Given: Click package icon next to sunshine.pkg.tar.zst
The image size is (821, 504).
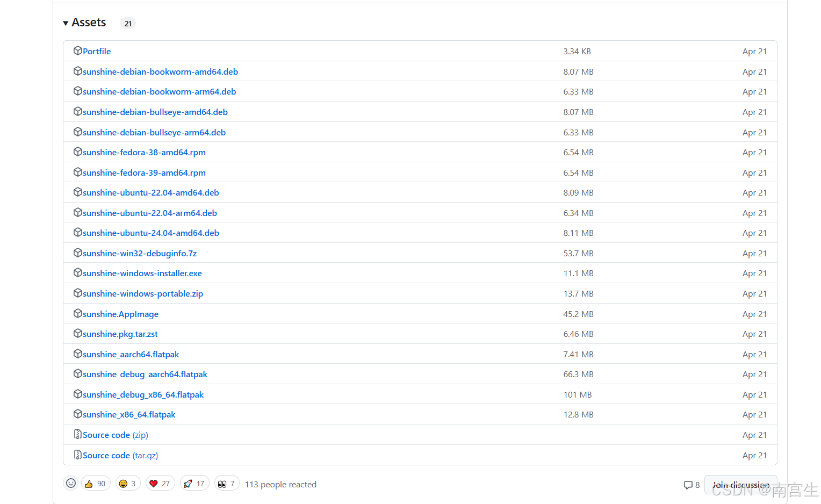Looking at the screenshot, I should click(x=78, y=333).
